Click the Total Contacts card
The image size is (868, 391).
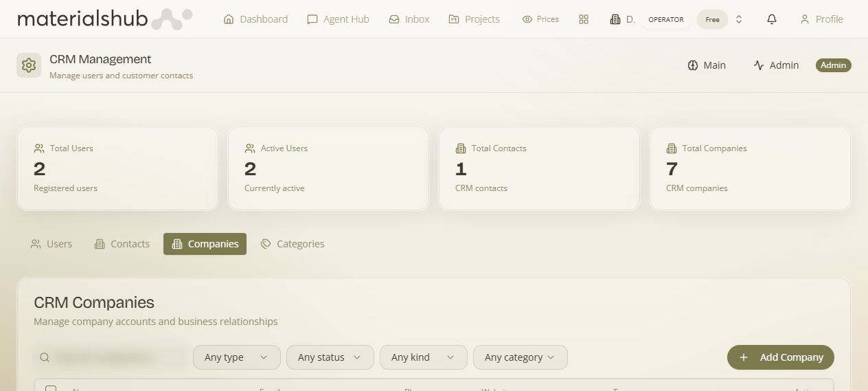pyautogui.click(x=539, y=168)
